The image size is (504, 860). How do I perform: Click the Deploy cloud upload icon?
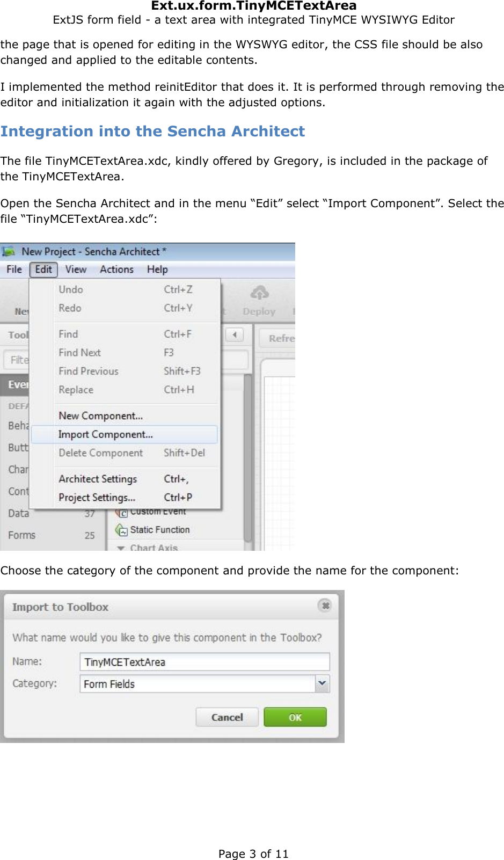[260, 293]
